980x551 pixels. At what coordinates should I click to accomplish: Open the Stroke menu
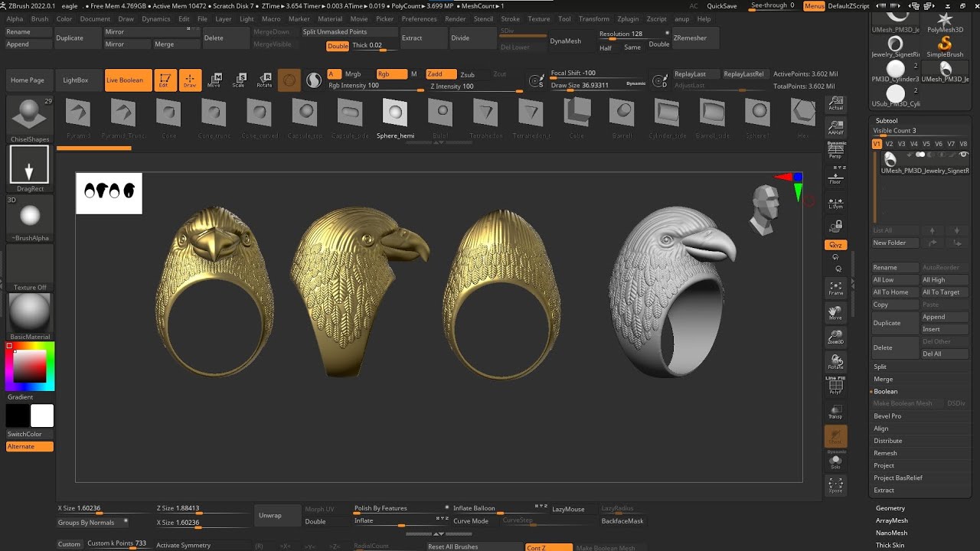(510, 19)
